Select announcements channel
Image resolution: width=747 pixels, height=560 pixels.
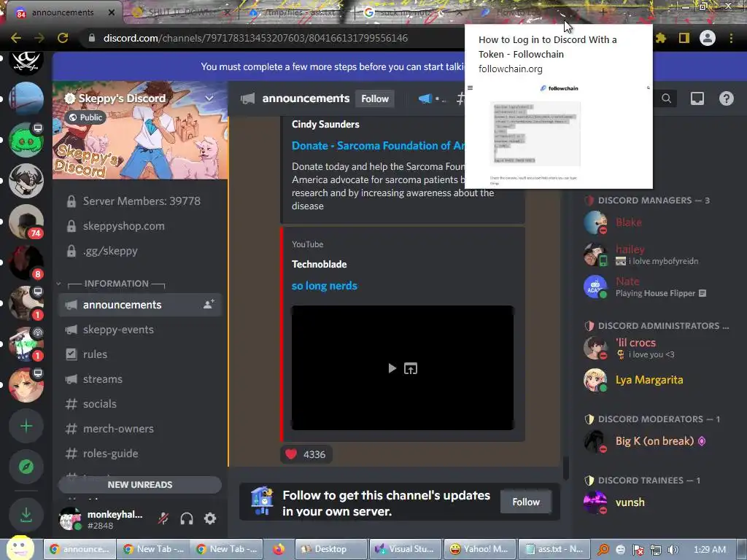point(122,305)
